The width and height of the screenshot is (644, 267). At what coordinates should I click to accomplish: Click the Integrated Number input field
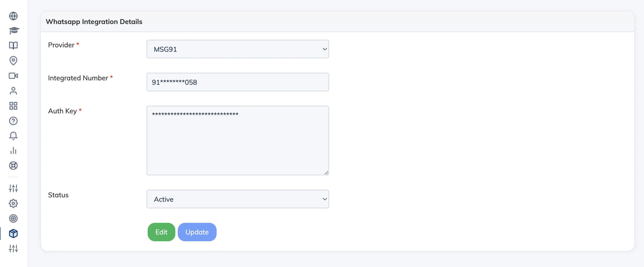237,82
